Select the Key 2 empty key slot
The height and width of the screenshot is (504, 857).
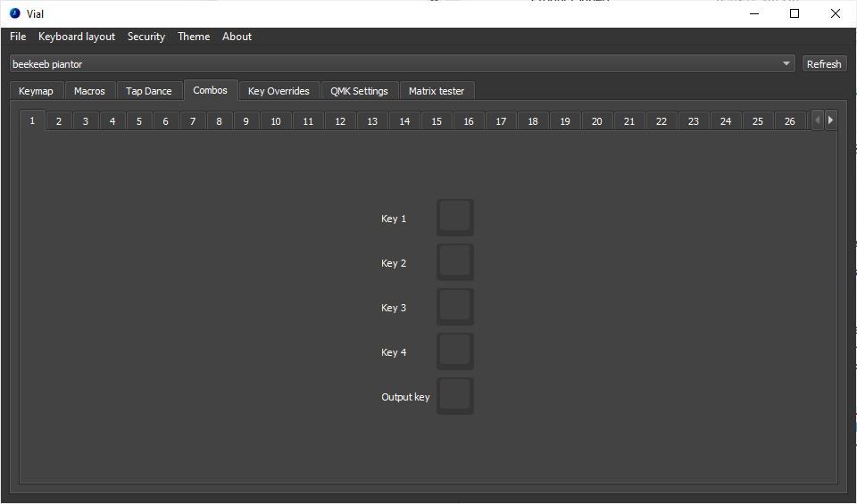coord(454,262)
